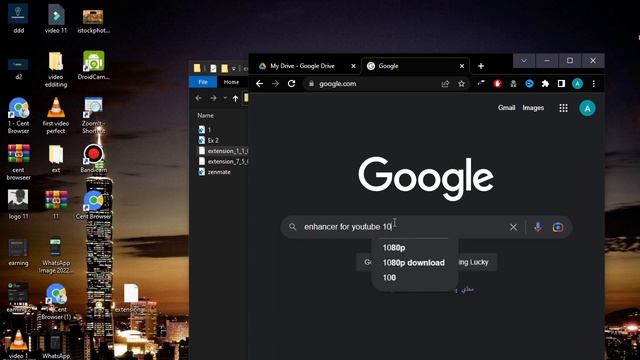The image size is (640, 360).
Task: Go up one folder in File Explorer
Action: click(x=236, y=98)
